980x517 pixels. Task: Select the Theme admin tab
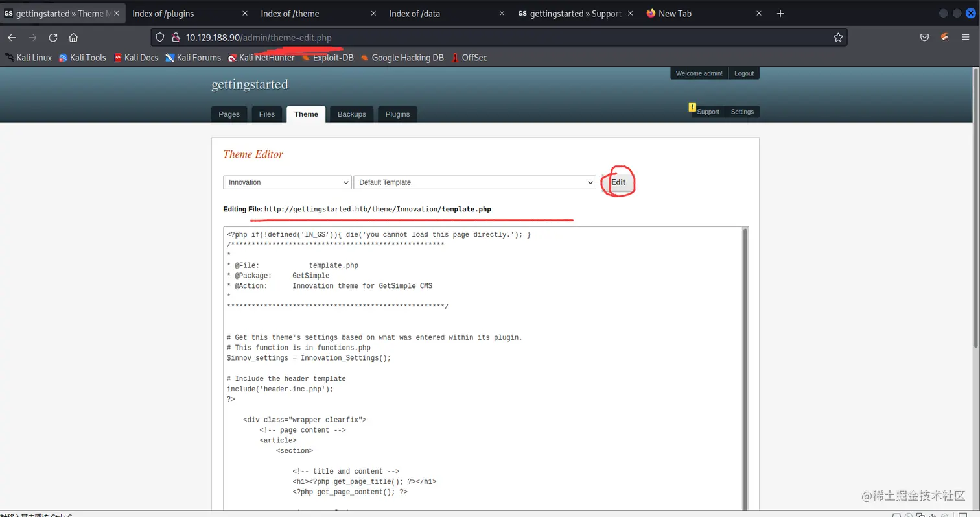coord(306,114)
